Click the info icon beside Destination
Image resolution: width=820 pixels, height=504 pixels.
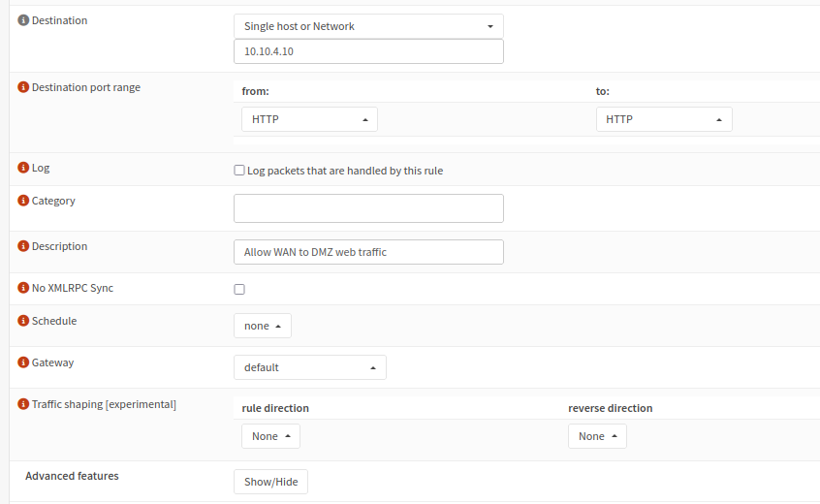24,20
